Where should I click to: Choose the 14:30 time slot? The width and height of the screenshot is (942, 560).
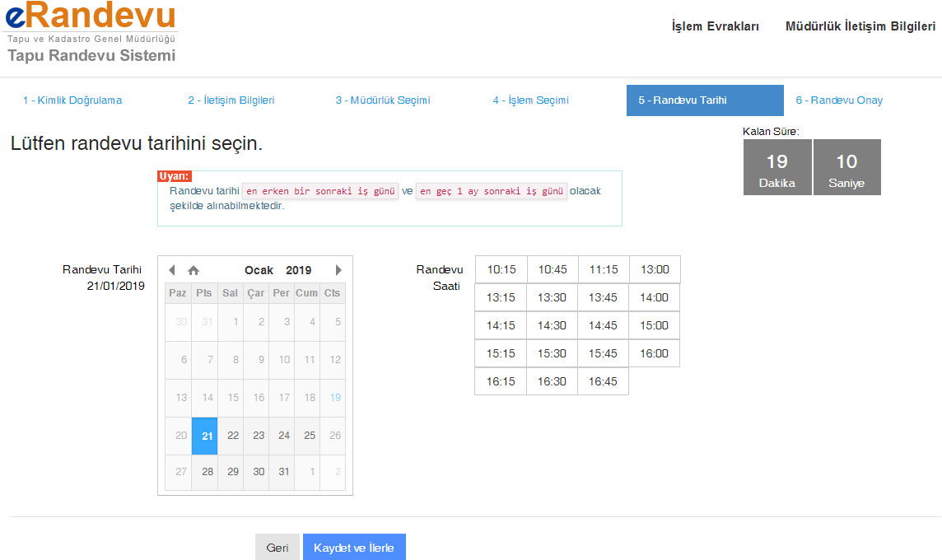pyautogui.click(x=552, y=325)
